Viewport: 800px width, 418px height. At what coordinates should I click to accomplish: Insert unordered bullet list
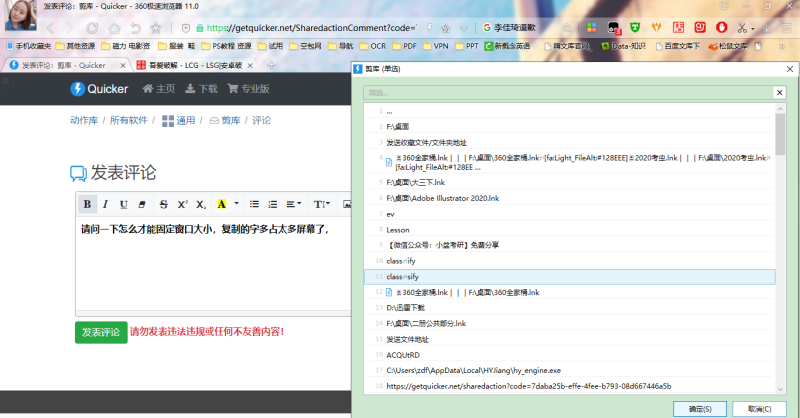(x=254, y=204)
